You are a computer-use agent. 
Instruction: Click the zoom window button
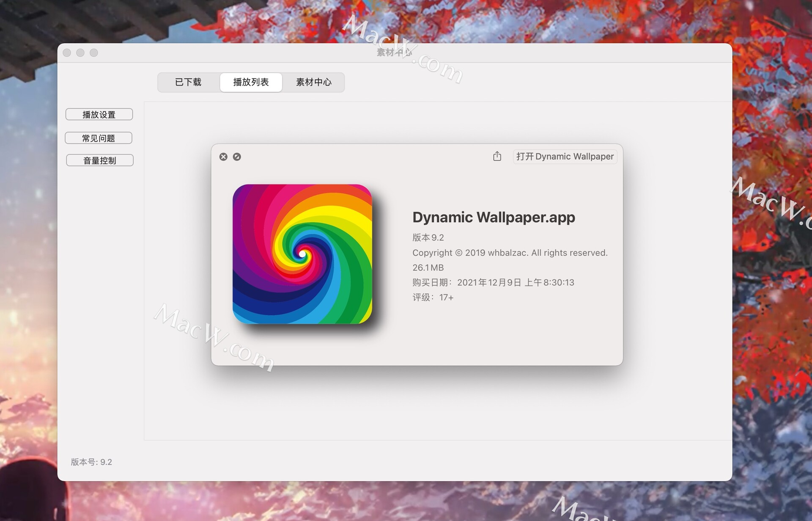(x=94, y=53)
